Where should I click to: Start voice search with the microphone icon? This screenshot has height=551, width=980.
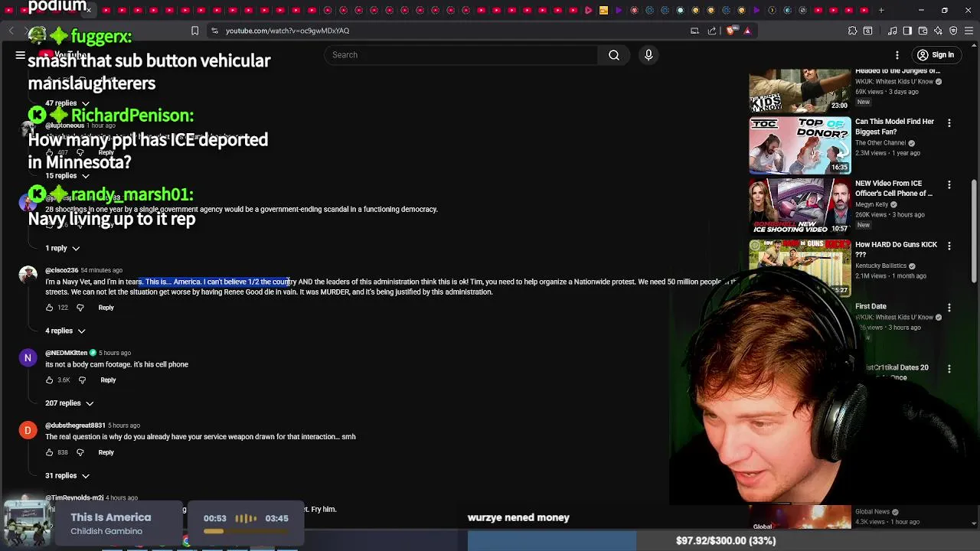(x=648, y=55)
